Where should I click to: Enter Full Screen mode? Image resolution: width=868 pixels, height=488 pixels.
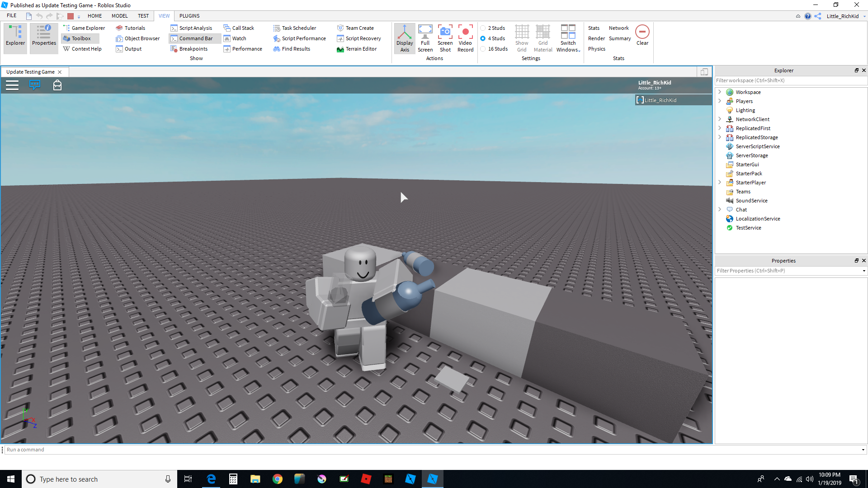tap(425, 33)
